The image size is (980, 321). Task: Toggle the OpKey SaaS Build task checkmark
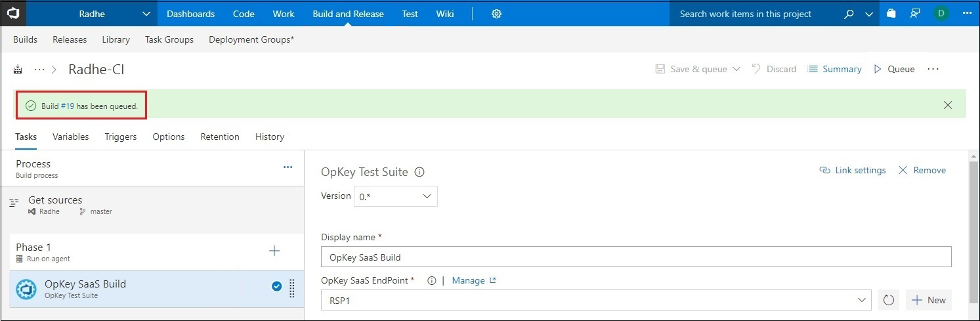276,286
